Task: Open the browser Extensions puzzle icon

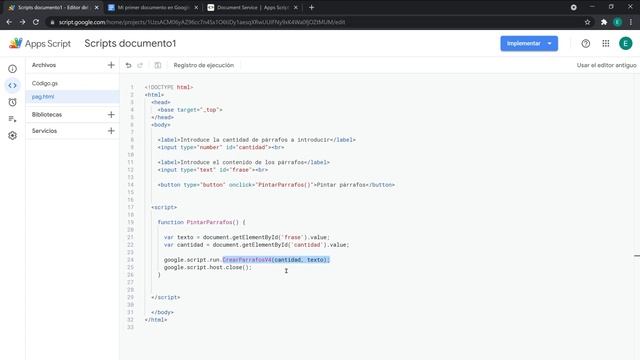Action: 604,22
